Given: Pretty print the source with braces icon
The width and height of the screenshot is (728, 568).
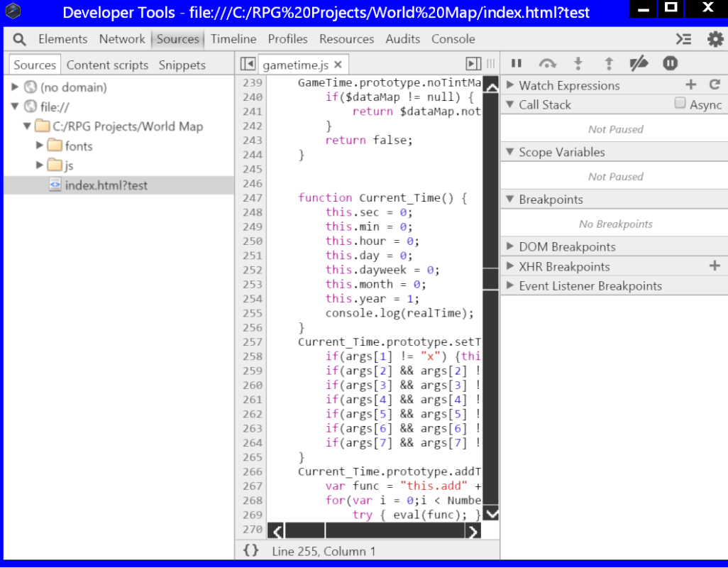Looking at the screenshot, I should point(250,550).
